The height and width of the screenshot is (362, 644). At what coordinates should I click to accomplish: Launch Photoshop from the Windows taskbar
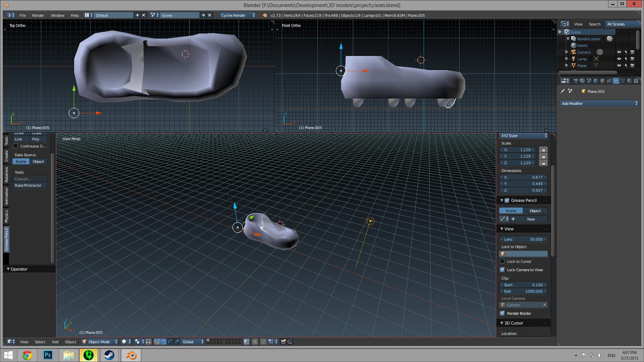tap(48, 355)
